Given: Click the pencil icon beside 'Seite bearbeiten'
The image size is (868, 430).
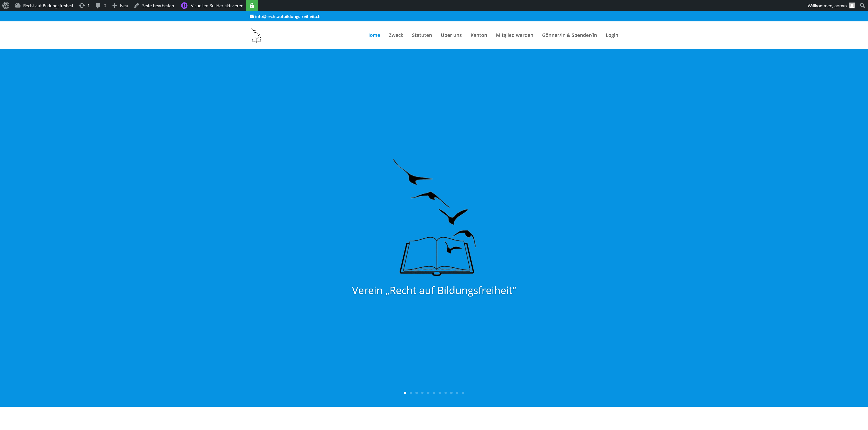Looking at the screenshot, I should pos(137,5).
